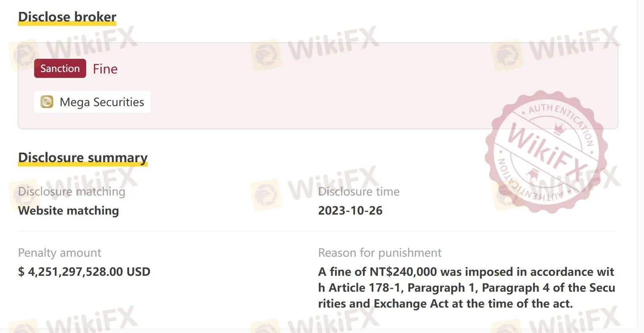Click the WikiFX watermark lion icon below Disclose broker
The image size is (644, 333).
tap(23, 55)
